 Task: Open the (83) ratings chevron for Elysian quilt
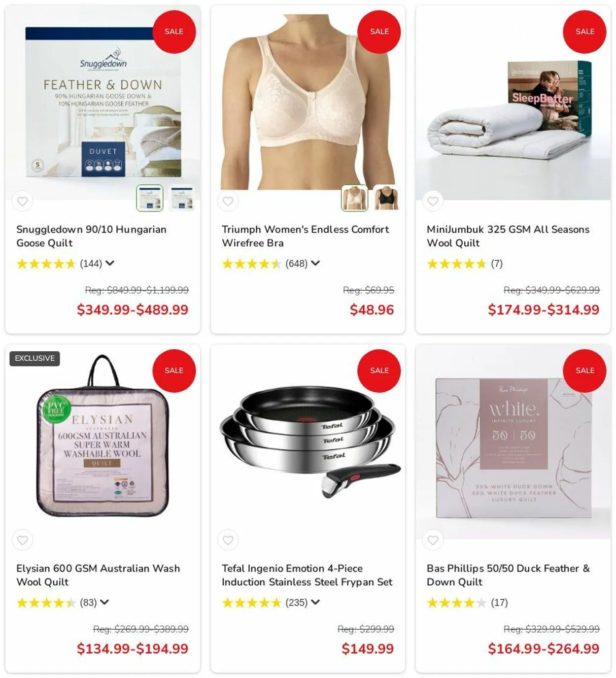click(104, 602)
